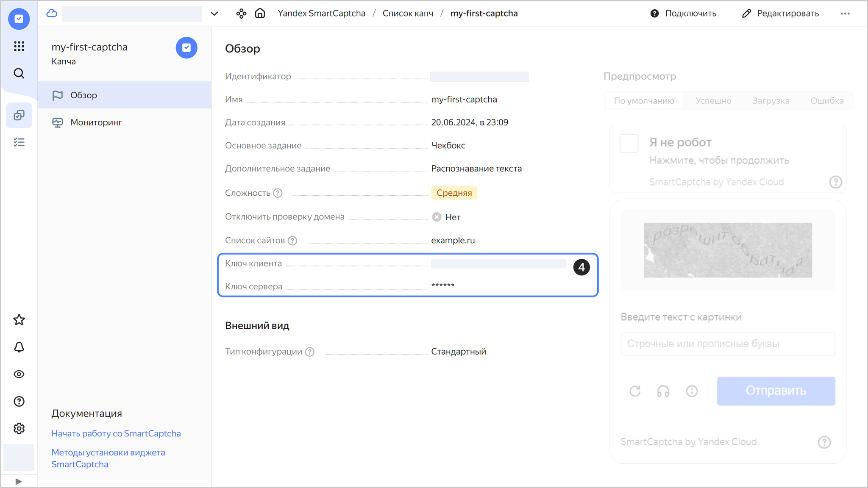868x488 pixels.
Task: Open the three-dots more actions menu
Action: point(845,14)
